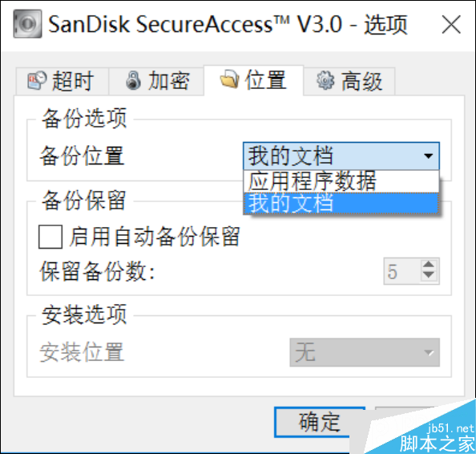Close the options dialog window

click(451, 25)
